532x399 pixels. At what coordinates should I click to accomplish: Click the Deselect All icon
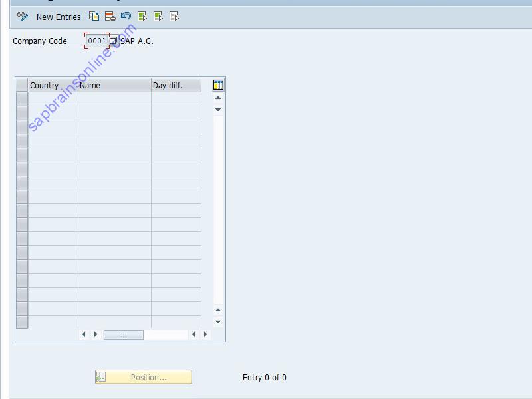pos(174,16)
